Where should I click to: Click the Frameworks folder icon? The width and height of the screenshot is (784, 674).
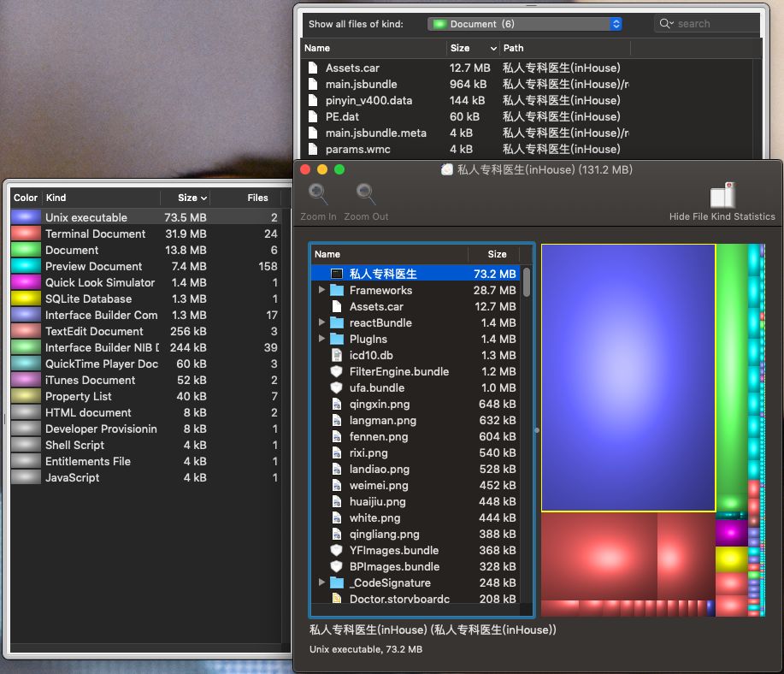(336, 291)
